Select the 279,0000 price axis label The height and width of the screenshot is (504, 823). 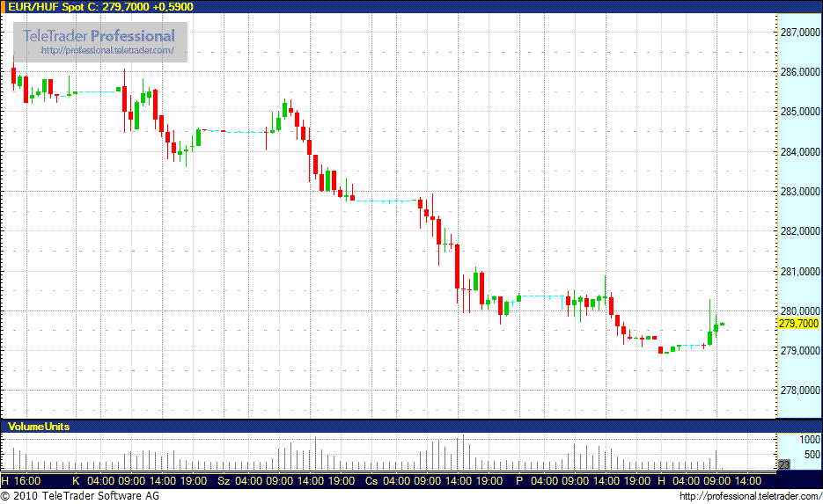pyautogui.click(x=800, y=350)
